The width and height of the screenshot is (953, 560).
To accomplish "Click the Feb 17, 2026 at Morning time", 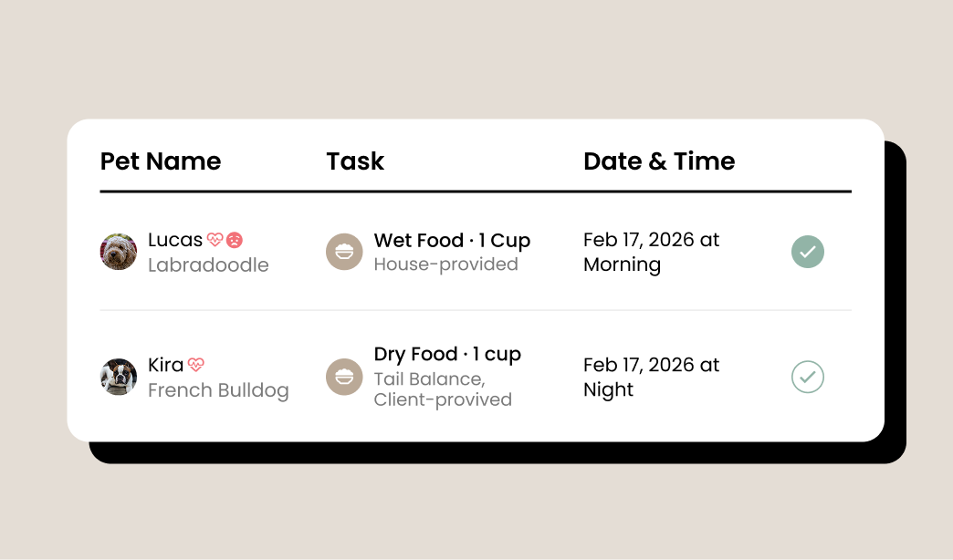I will pos(651,252).
